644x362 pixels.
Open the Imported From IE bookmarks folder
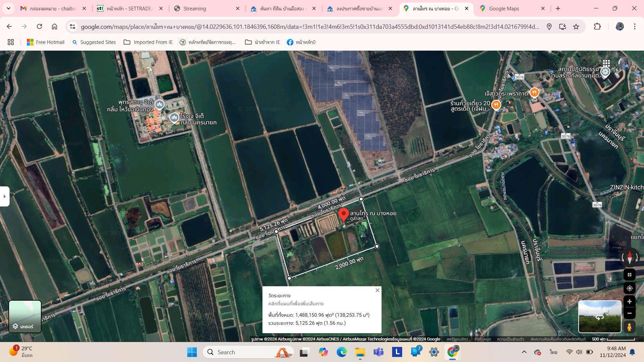[x=148, y=42]
